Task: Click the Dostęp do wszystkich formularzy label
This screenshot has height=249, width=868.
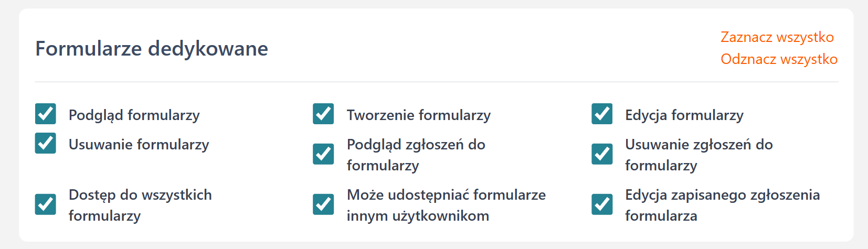Action: tap(140, 205)
